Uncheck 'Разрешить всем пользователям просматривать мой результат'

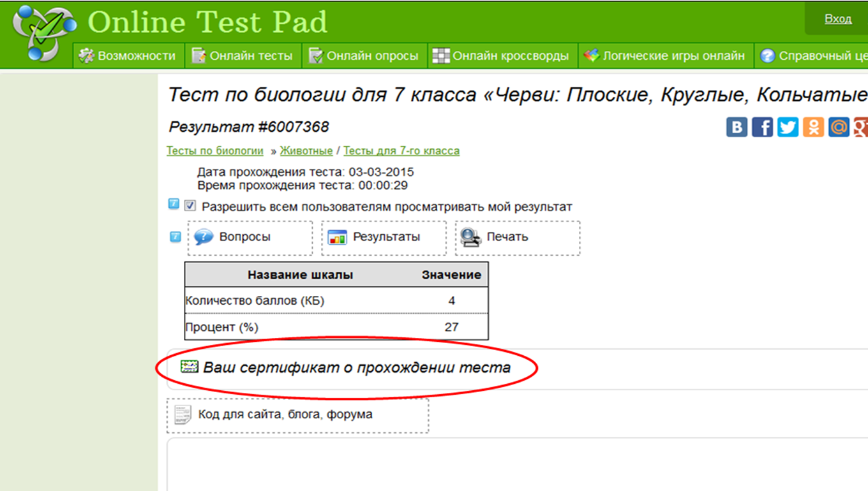tap(189, 205)
